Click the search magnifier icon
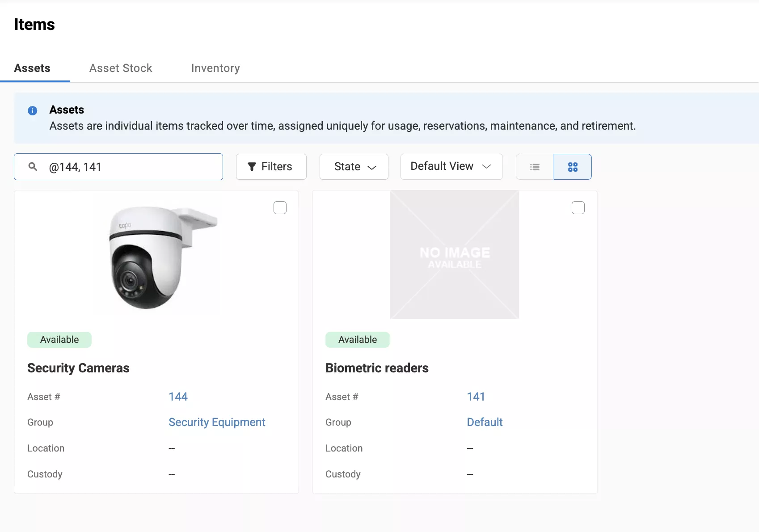This screenshot has width=759, height=532. pos(33,167)
